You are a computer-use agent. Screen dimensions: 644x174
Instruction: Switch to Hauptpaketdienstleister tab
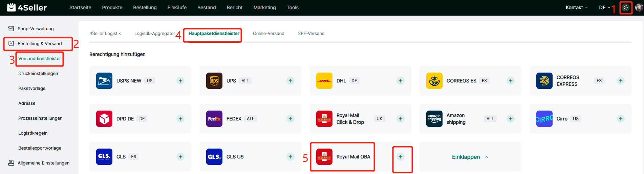tap(214, 33)
